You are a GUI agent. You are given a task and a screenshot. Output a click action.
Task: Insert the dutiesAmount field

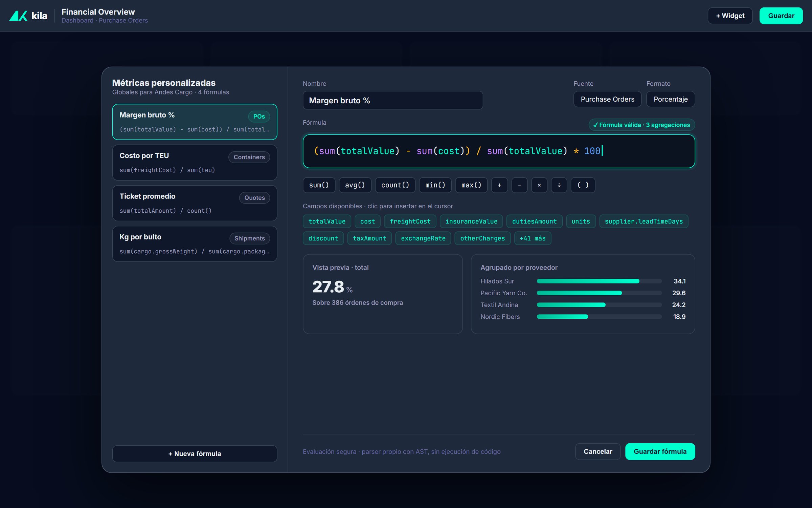[534, 221]
